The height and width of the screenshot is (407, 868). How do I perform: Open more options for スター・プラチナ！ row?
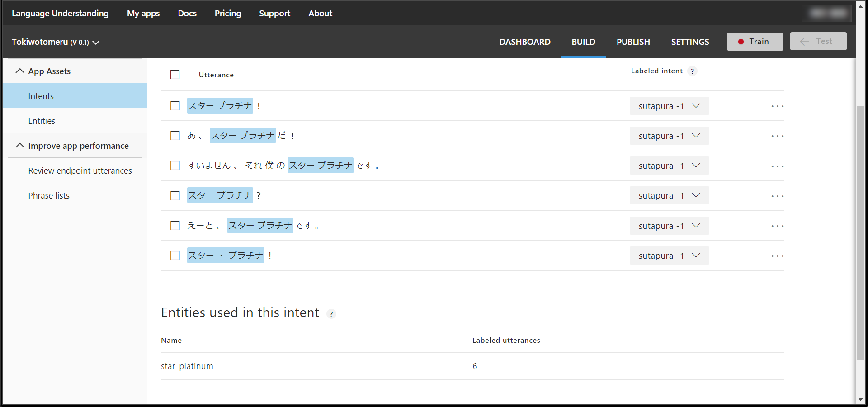pos(777,256)
